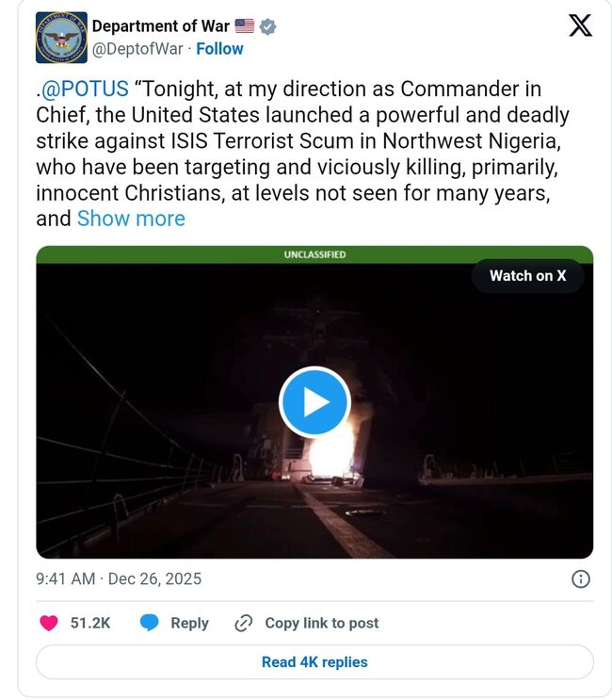Click the Watch on X button
This screenshot has width=612, height=700.
coord(527,276)
